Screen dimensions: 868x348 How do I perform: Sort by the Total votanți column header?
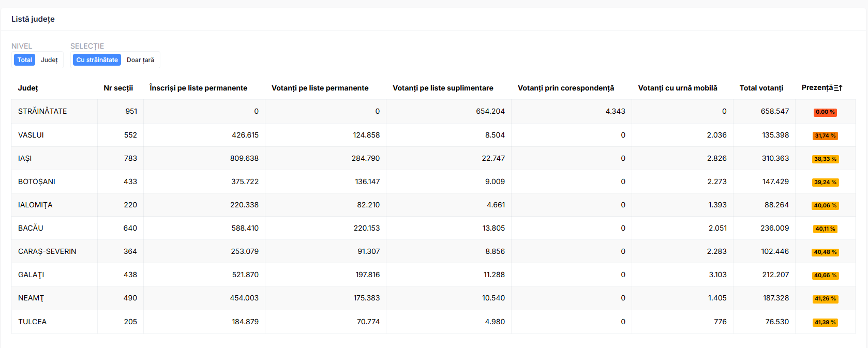coord(761,88)
